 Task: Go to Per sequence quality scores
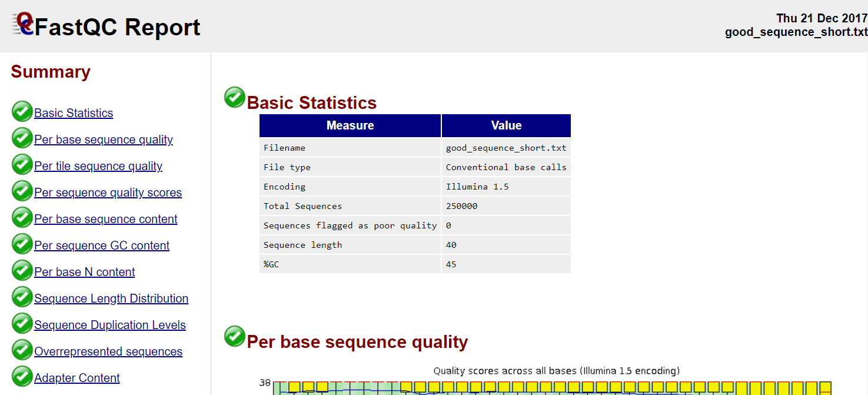coord(108,192)
